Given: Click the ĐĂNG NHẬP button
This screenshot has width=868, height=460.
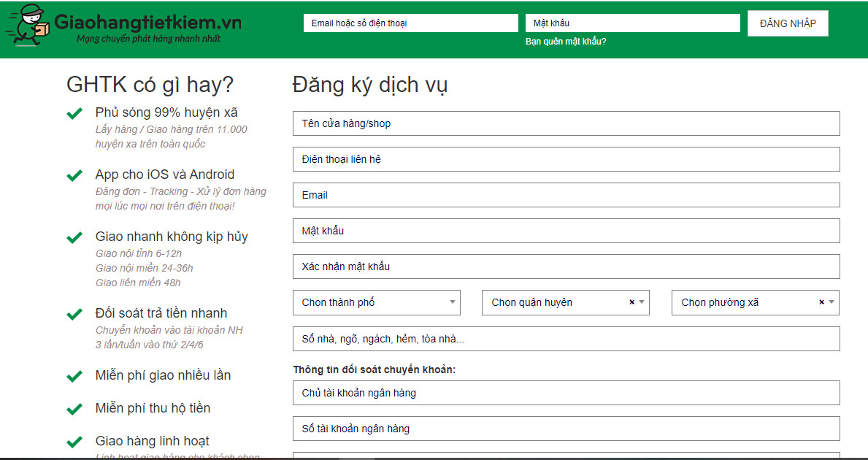Looking at the screenshot, I should 787,23.
